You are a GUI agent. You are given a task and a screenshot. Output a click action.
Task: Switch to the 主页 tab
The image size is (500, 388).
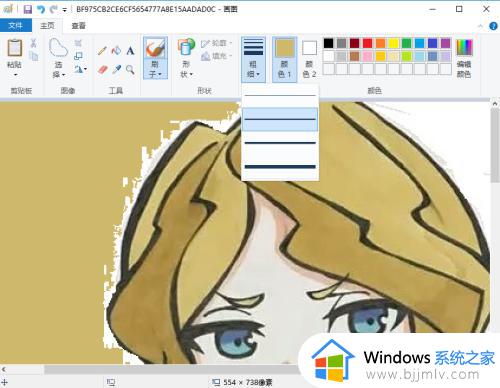click(47, 25)
